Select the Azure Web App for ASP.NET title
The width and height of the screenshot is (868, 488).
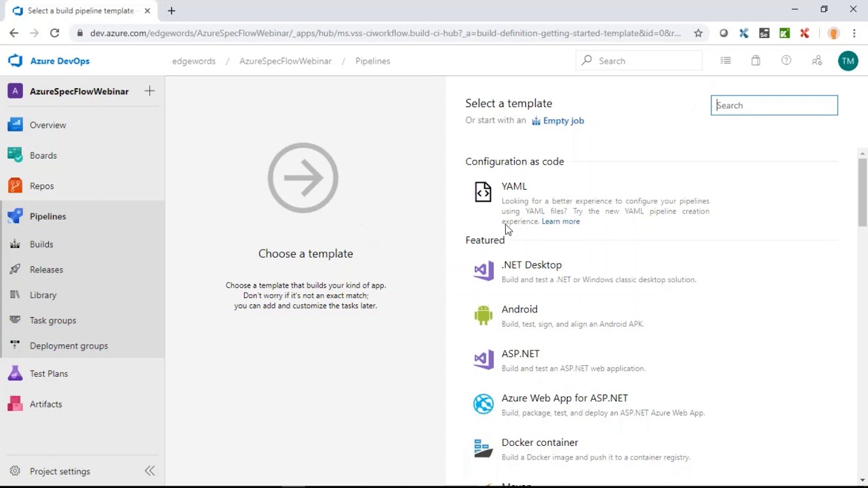(x=565, y=398)
